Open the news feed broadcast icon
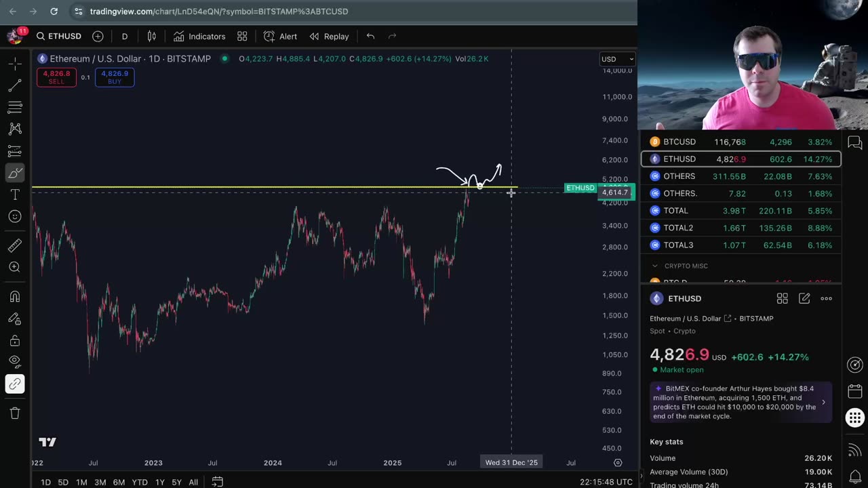868x488 pixels. (855, 451)
